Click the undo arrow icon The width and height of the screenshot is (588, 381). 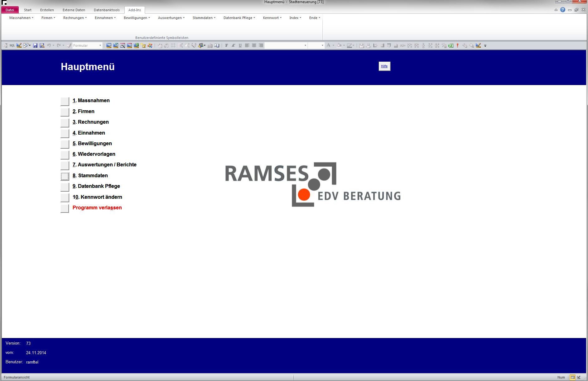coord(49,45)
